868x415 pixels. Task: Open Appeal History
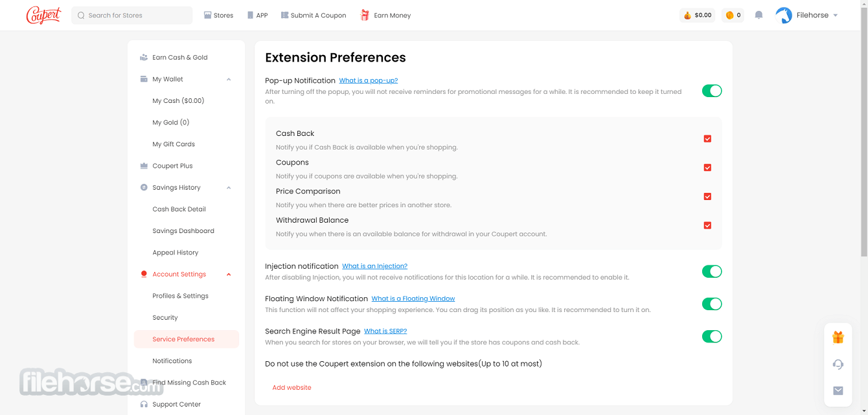tap(176, 252)
